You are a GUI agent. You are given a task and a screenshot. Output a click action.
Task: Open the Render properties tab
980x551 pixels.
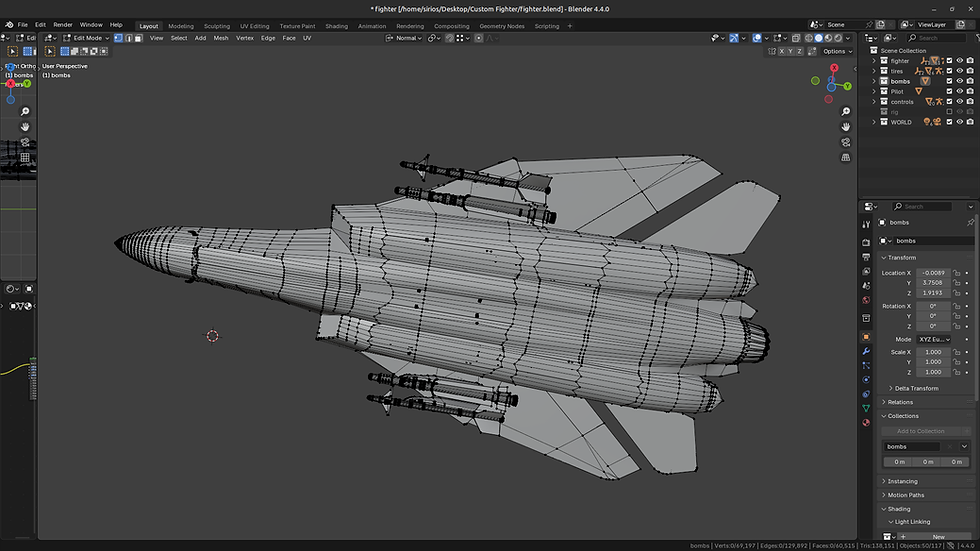pyautogui.click(x=866, y=242)
